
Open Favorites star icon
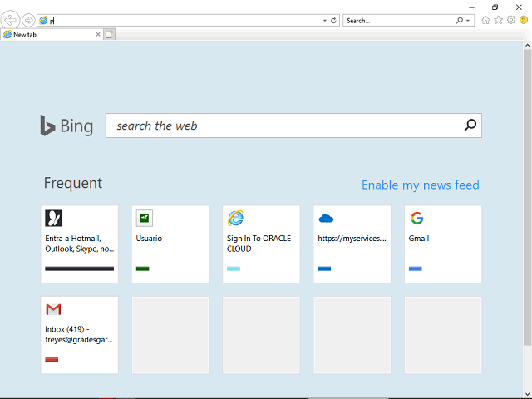[x=499, y=20]
